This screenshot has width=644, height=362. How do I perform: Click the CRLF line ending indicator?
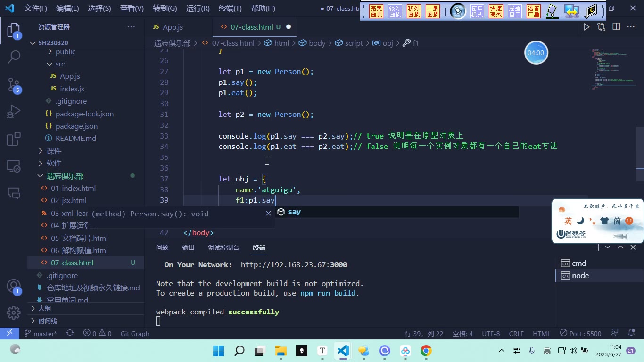516,333
